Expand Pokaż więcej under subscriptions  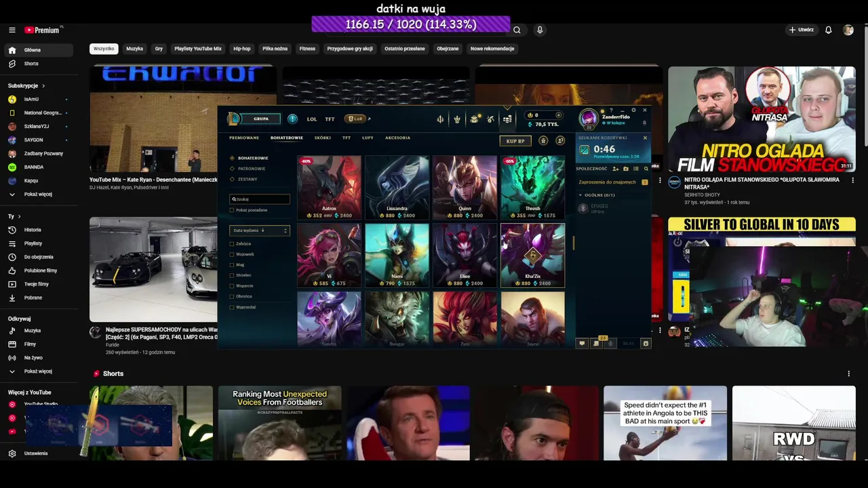click(x=38, y=195)
